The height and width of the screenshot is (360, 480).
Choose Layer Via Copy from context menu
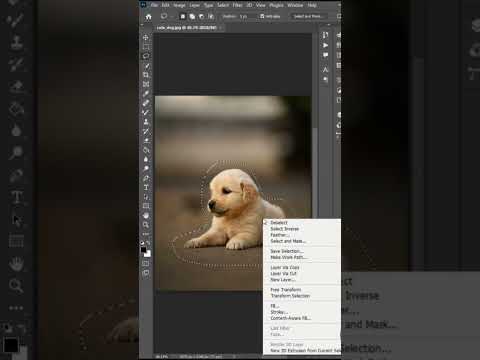point(285,268)
